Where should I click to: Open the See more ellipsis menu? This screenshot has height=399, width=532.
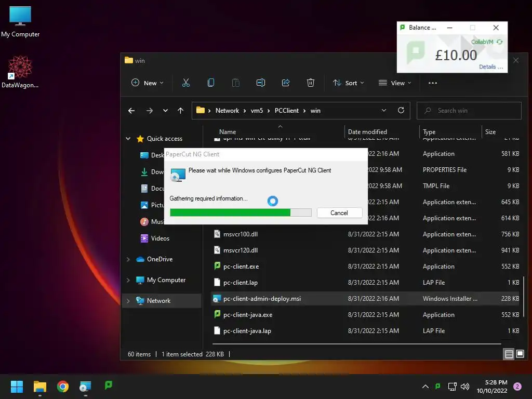tap(433, 83)
